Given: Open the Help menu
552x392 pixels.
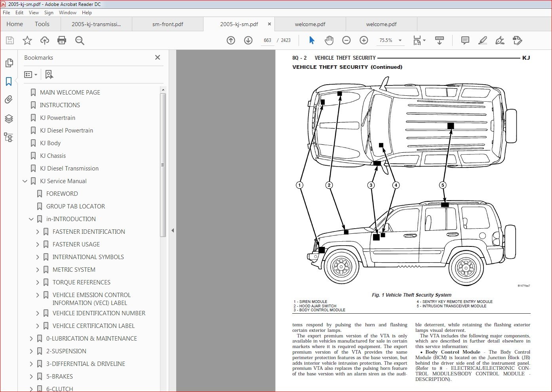Looking at the screenshot, I should 87,13.
